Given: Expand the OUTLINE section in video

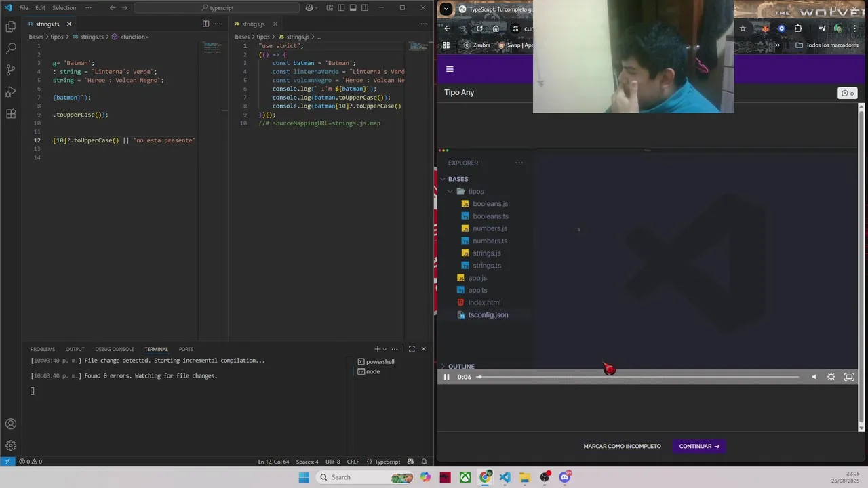Looking at the screenshot, I should tap(443, 367).
